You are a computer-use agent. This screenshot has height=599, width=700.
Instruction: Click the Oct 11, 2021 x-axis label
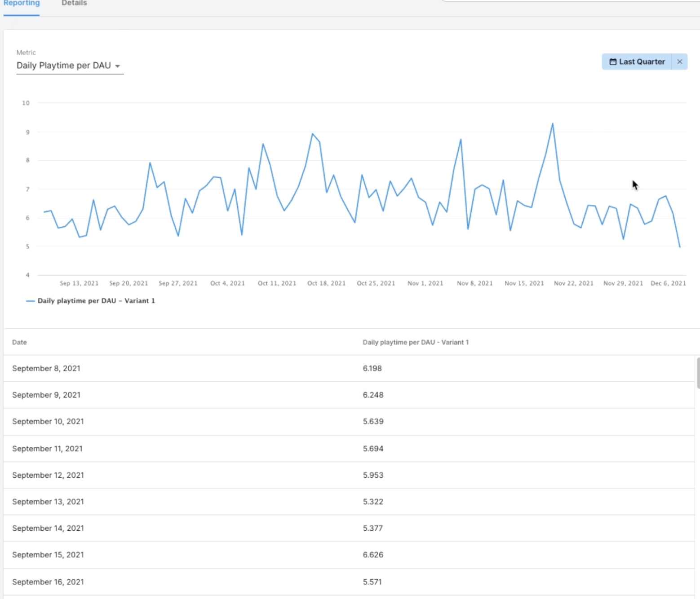[x=277, y=283]
